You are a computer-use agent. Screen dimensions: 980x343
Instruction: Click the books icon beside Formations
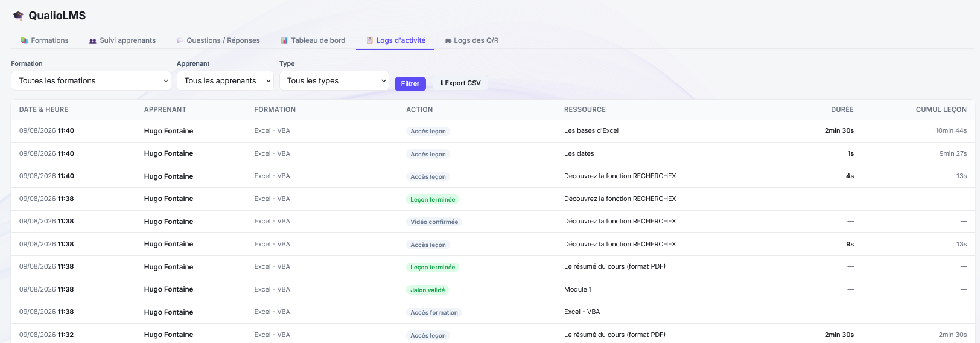click(24, 40)
